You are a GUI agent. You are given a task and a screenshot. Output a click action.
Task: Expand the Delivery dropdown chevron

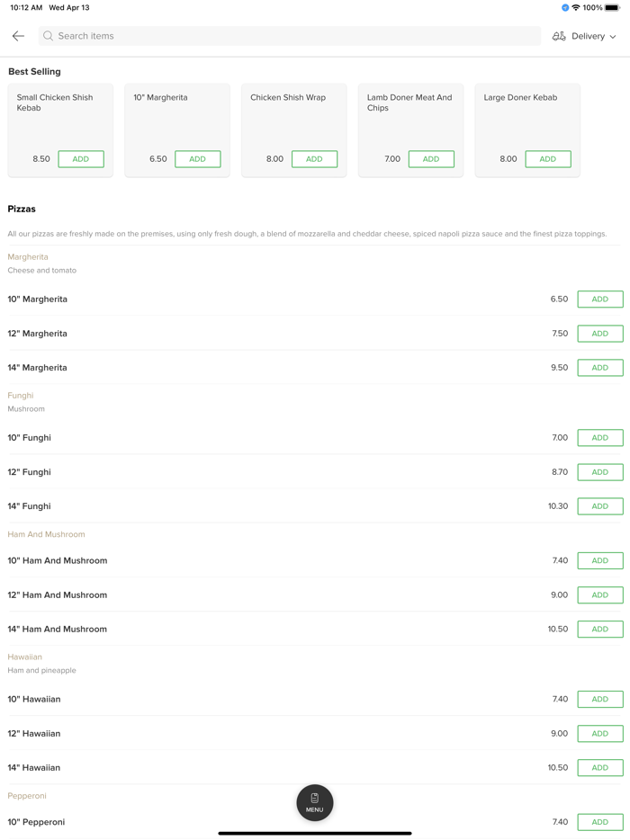[613, 37]
